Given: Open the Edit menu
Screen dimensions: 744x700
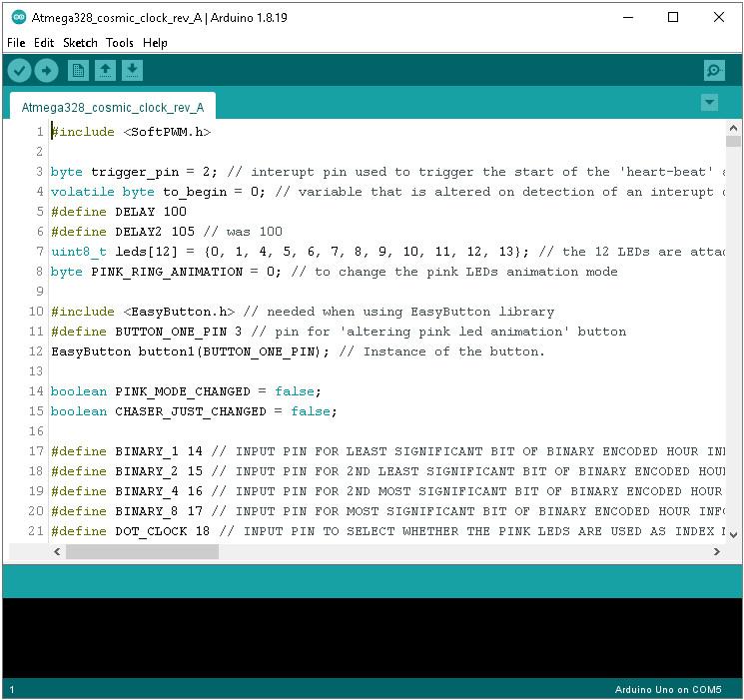Looking at the screenshot, I should point(44,43).
